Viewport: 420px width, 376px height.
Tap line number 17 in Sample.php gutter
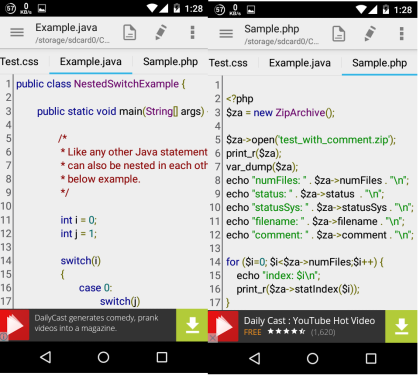[x=215, y=303]
